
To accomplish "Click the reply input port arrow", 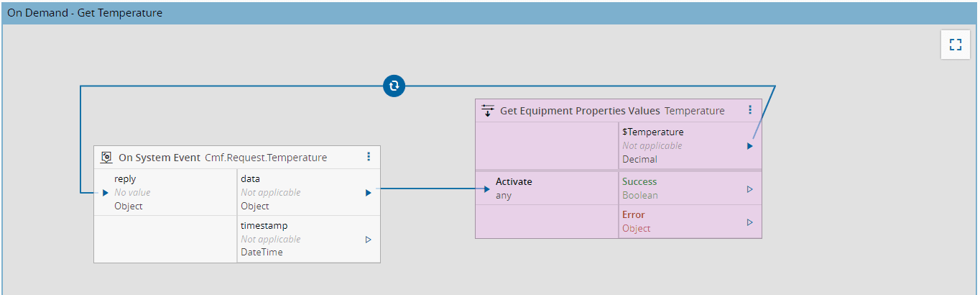I will (105, 193).
